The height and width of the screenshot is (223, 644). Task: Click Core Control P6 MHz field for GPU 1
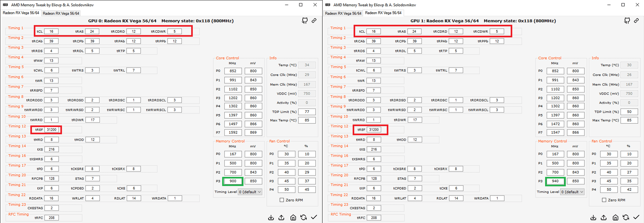tap(555, 124)
